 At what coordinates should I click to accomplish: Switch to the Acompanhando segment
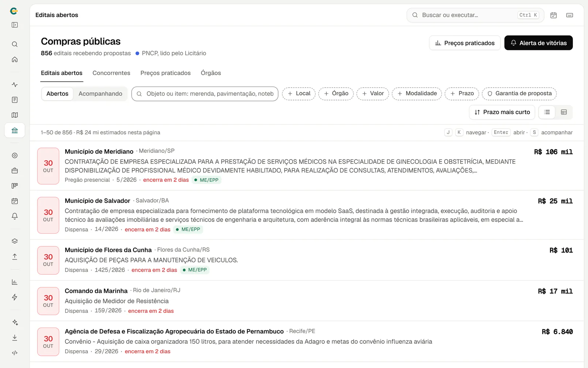tap(100, 94)
